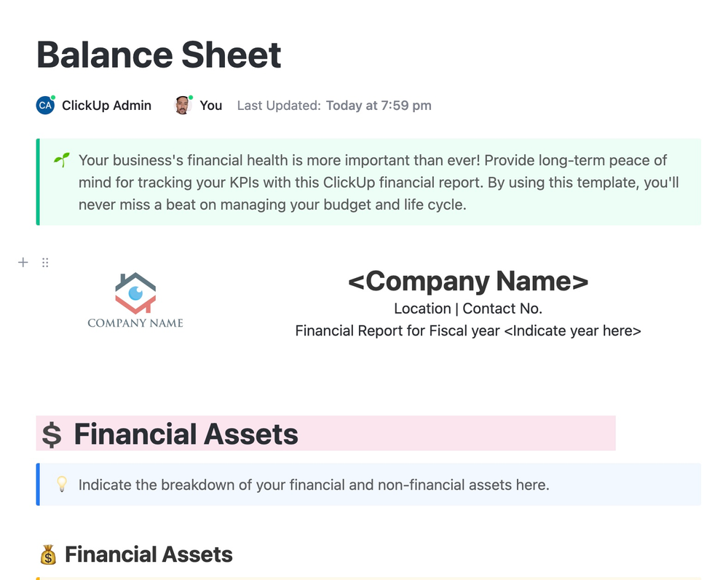Click the plus icon to add a block
Screen dimensions: 728x580
(x=23, y=262)
